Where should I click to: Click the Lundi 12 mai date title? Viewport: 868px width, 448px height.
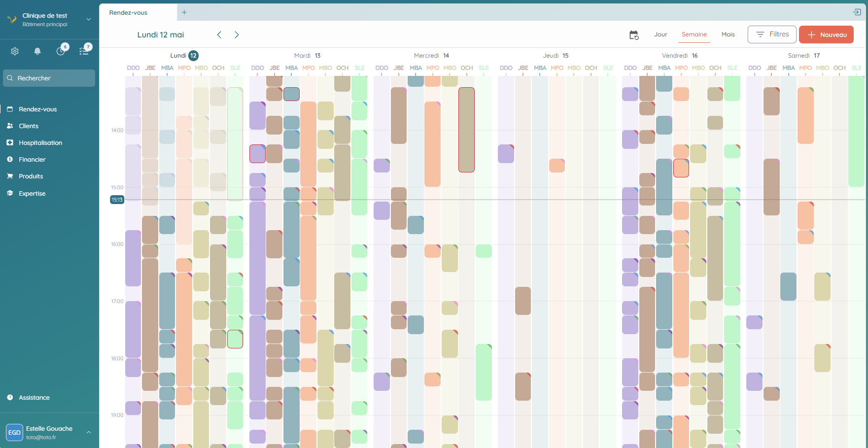pyautogui.click(x=161, y=34)
